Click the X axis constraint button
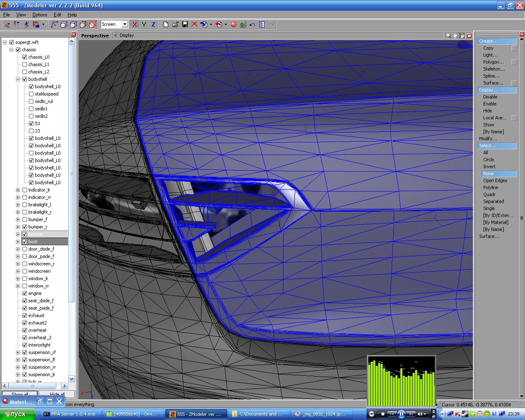Image resolution: width=525 pixels, height=420 pixels. point(134,25)
